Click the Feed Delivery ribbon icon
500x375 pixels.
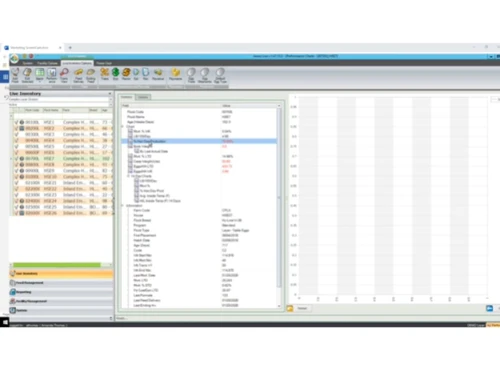(x=78, y=75)
